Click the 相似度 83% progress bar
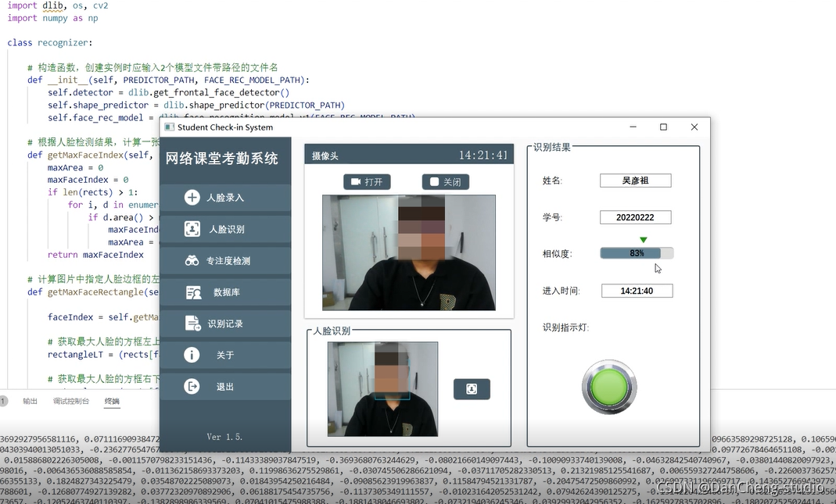The width and height of the screenshot is (836, 504). [636, 253]
